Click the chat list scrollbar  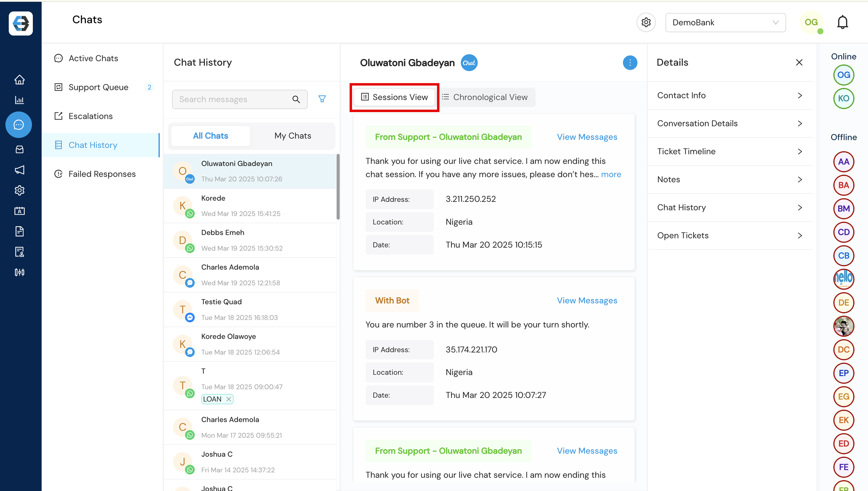(x=338, y=186)
